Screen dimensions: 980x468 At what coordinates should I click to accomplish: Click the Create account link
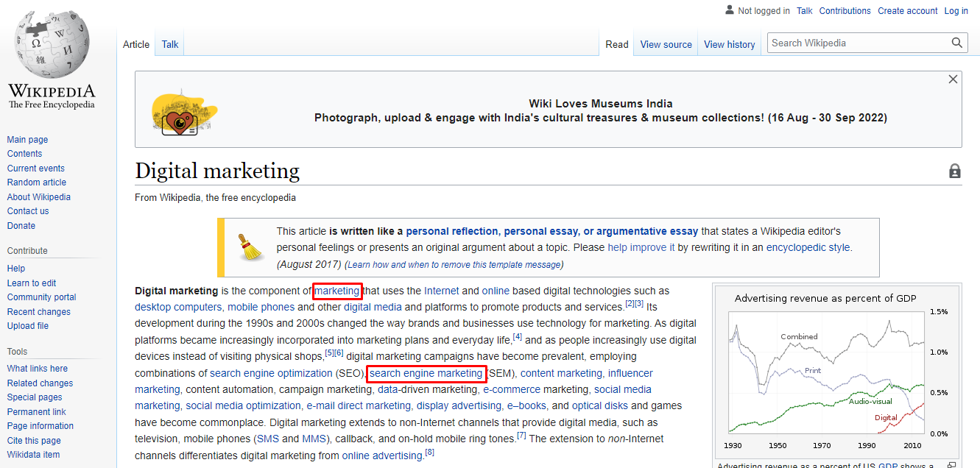pyautogui.click(x=908, y=11)
